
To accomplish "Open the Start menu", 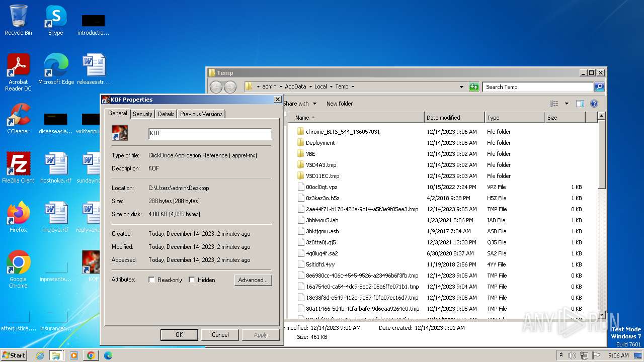I will point(14,355).
